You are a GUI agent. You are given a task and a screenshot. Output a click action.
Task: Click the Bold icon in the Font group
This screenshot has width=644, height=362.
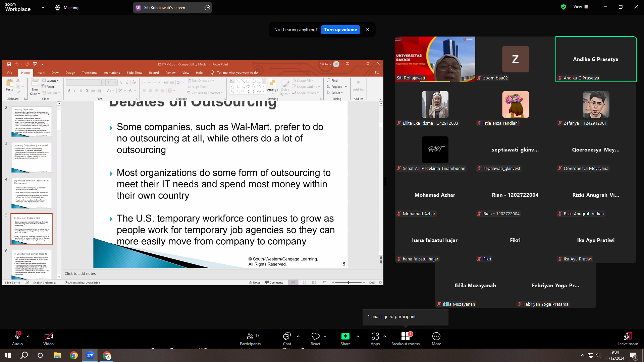[69, 90]
